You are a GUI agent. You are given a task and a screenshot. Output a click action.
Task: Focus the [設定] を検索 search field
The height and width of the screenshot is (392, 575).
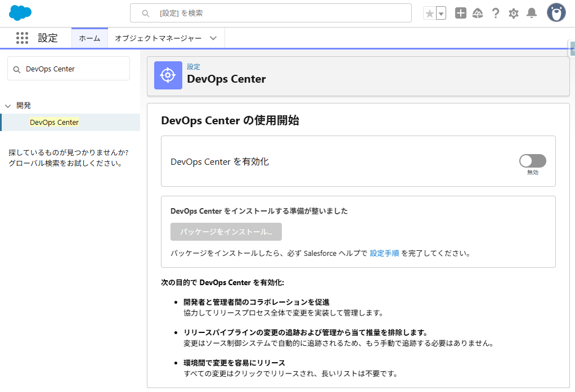[x=271, y=13]
